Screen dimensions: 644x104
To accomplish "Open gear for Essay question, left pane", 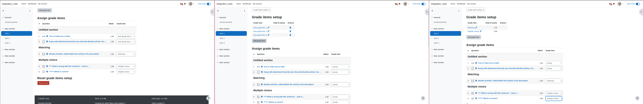I will click(47, 42).
